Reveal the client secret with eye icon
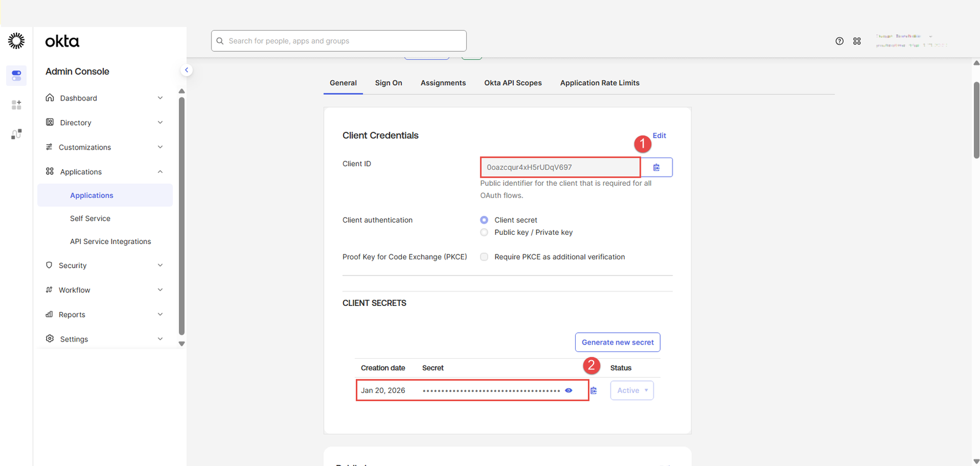This screenshot has height=466, width=980. pyautogui.click(x=568, y=391)
